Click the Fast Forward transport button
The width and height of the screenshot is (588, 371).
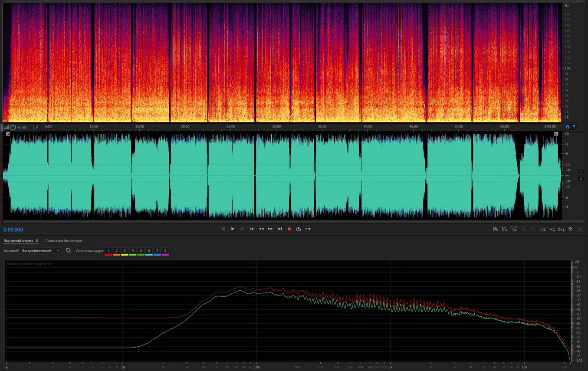coord(270,229)
